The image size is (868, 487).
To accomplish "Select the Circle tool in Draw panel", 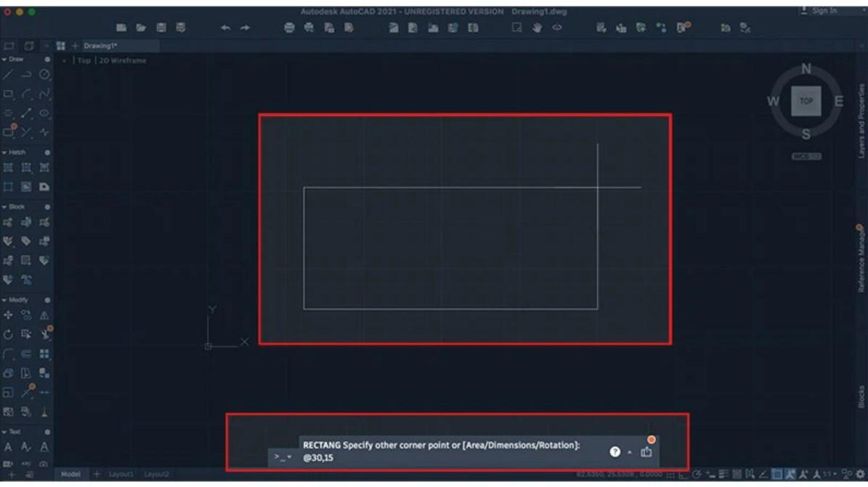I will [x=44, y=75].
